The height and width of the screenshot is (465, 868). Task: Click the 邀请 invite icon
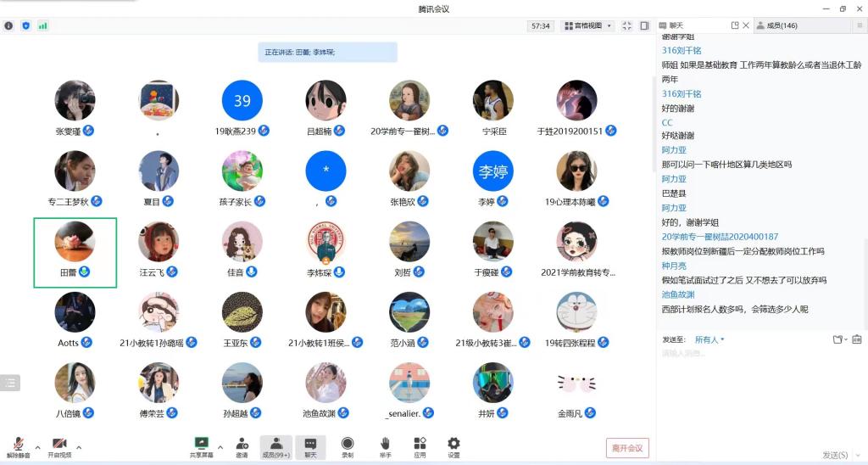coord(242,445)
